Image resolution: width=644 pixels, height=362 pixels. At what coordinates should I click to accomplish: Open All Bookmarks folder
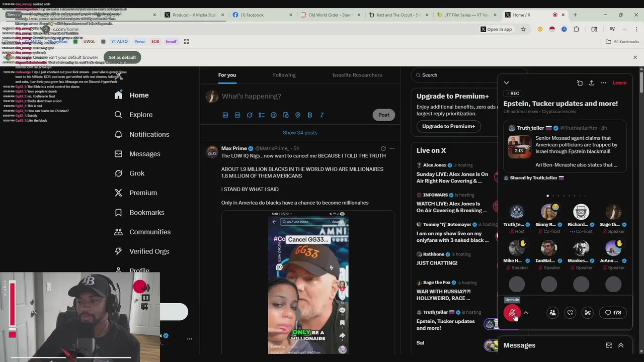622,41
